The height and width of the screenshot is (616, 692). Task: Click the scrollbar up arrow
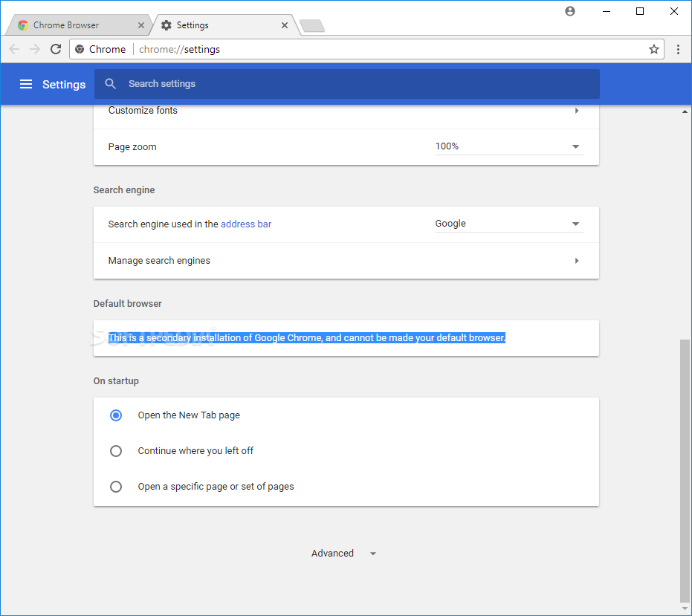click(x=685, y=111)
